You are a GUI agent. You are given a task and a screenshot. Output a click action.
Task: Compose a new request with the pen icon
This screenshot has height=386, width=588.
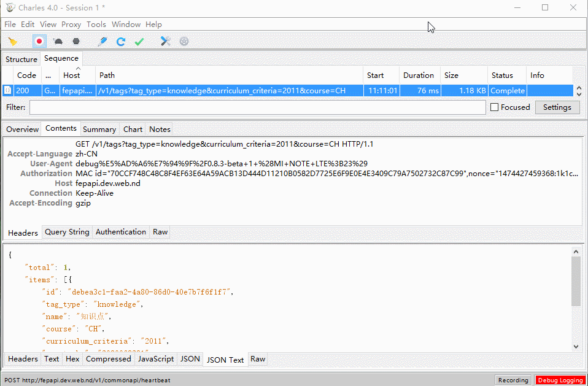pos(101,41)
